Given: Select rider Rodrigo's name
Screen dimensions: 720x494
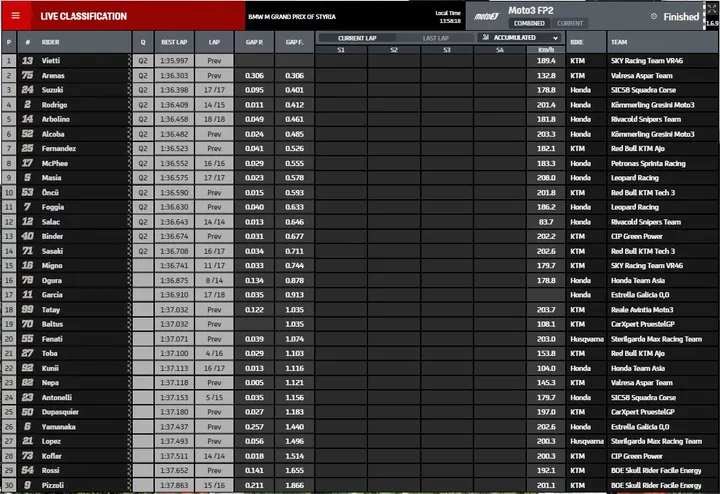Looking at the screenshot, I should tap(54, 105).
